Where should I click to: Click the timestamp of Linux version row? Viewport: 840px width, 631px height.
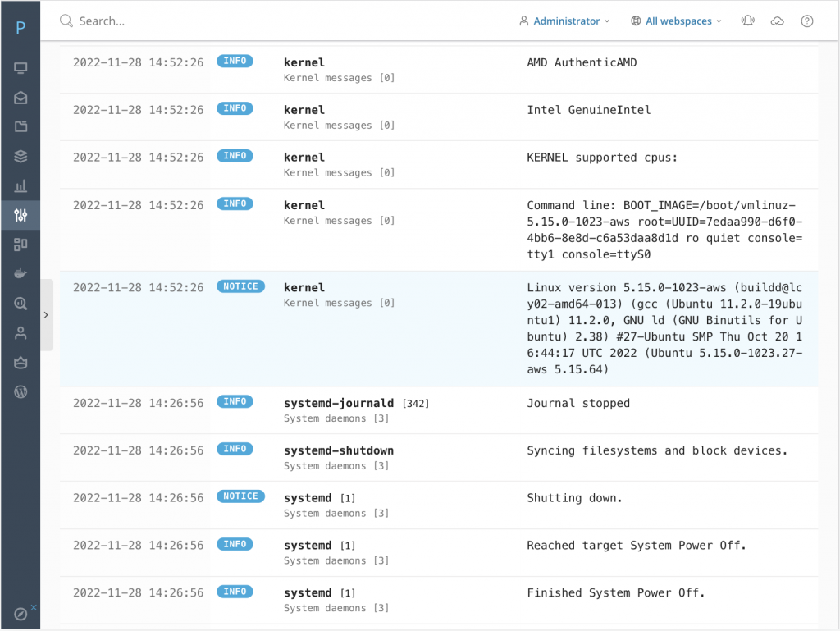138,288
